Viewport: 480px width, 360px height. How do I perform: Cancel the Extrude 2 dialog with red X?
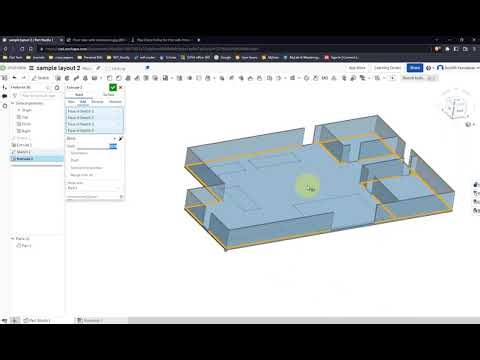point(121,87)
